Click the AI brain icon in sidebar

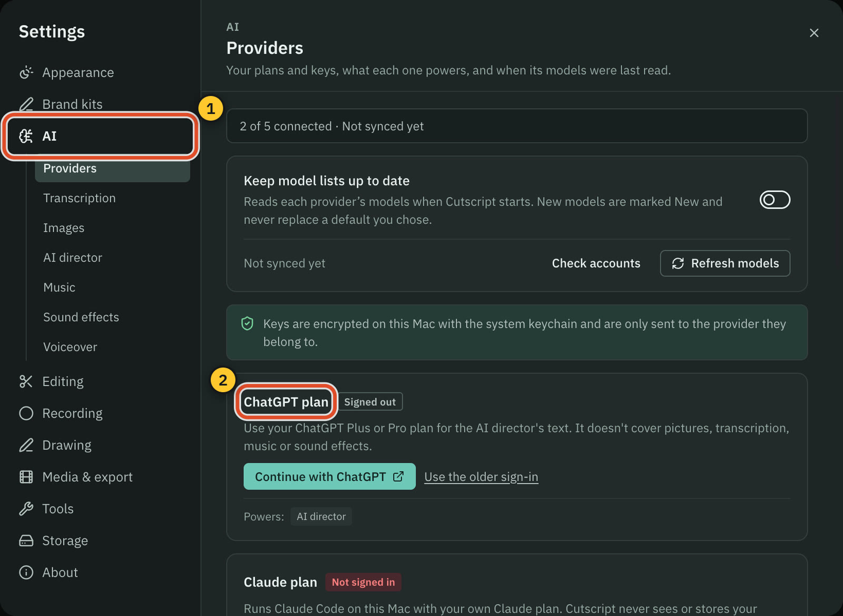point(26,136)
